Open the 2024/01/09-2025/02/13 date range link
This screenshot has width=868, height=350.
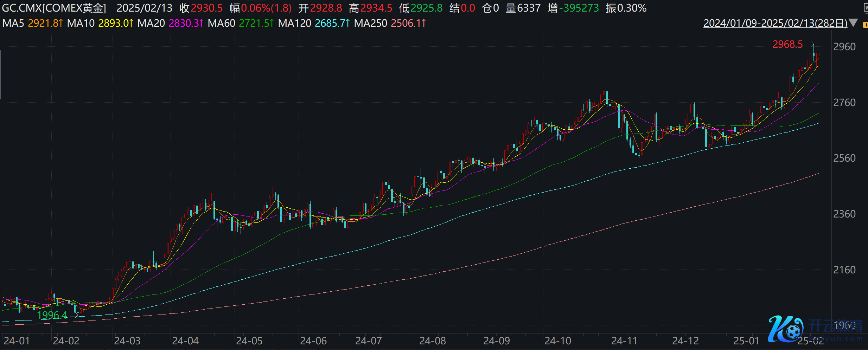tap(775, 23)
